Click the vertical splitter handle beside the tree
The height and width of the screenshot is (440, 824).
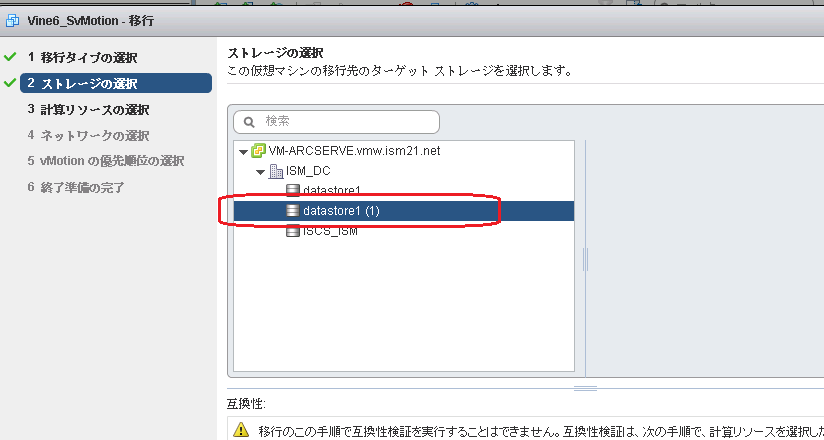585,260
